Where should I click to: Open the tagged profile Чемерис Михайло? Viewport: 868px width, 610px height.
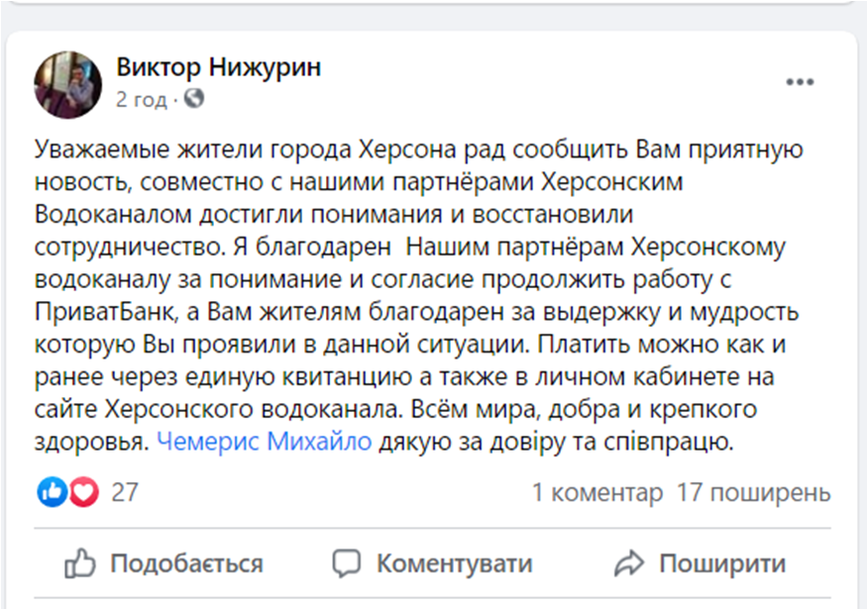click(265, 443)
